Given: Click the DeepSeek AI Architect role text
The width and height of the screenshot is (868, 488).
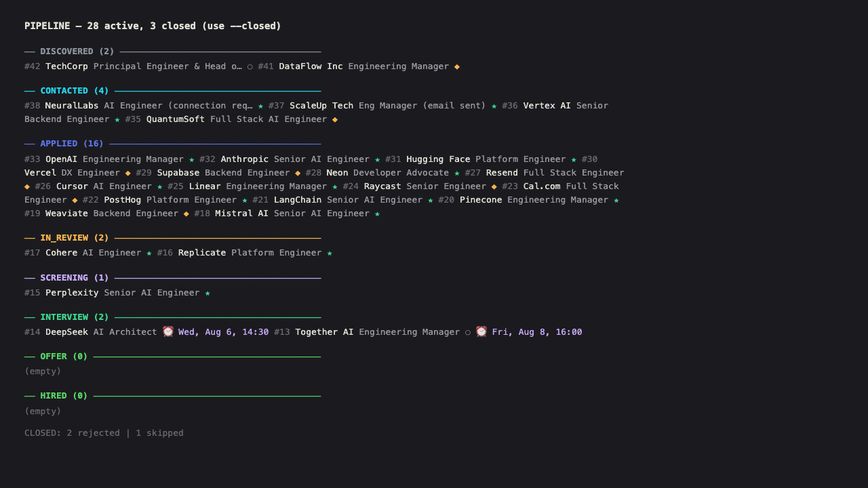Looking at the screenshot, I should click(x=125, y=332).
